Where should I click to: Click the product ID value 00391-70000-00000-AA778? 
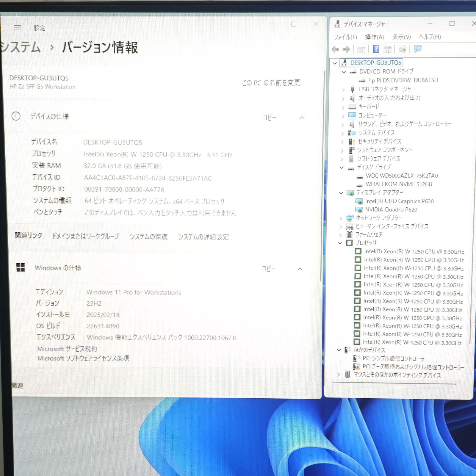coord(124,190)
